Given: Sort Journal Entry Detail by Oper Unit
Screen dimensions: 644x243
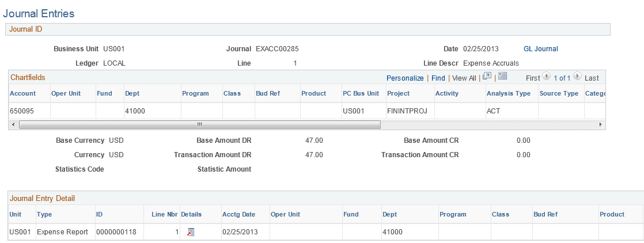Looking at the screenshot, I should (x=286, y=214).
